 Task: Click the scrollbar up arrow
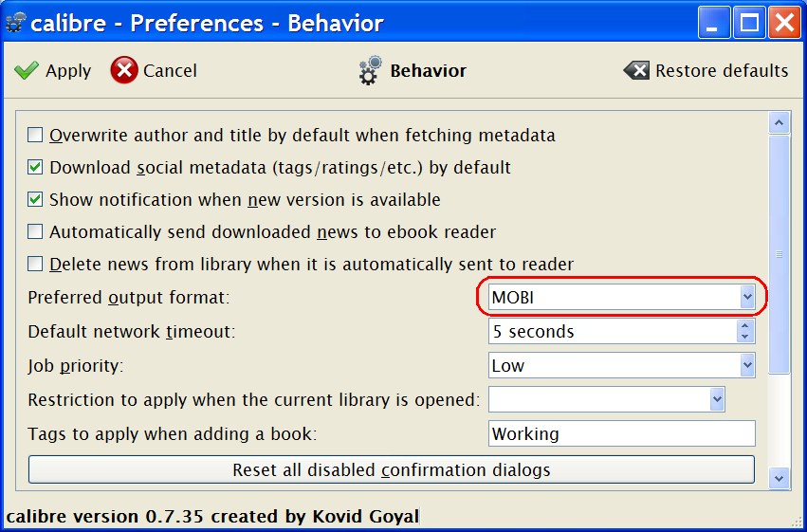click(779, 123)
